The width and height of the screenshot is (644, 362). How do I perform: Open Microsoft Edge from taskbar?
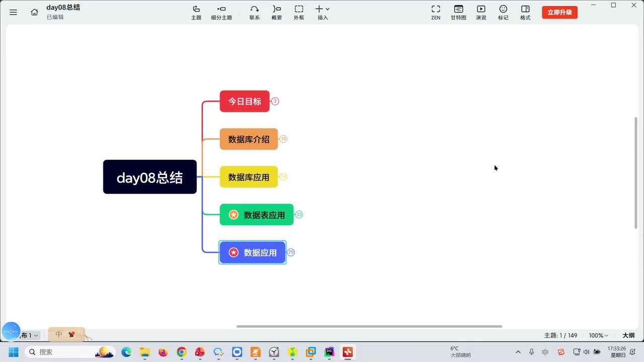click(x=126, y=352)
